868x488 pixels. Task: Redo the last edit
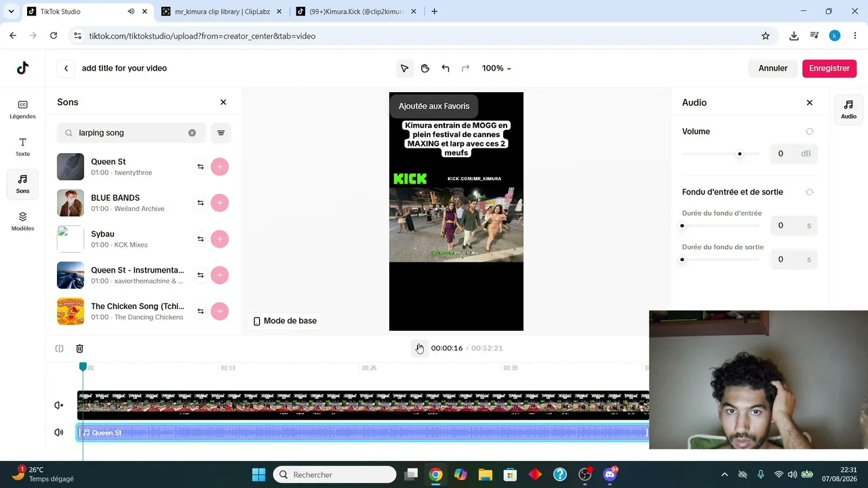click(465, 68)
